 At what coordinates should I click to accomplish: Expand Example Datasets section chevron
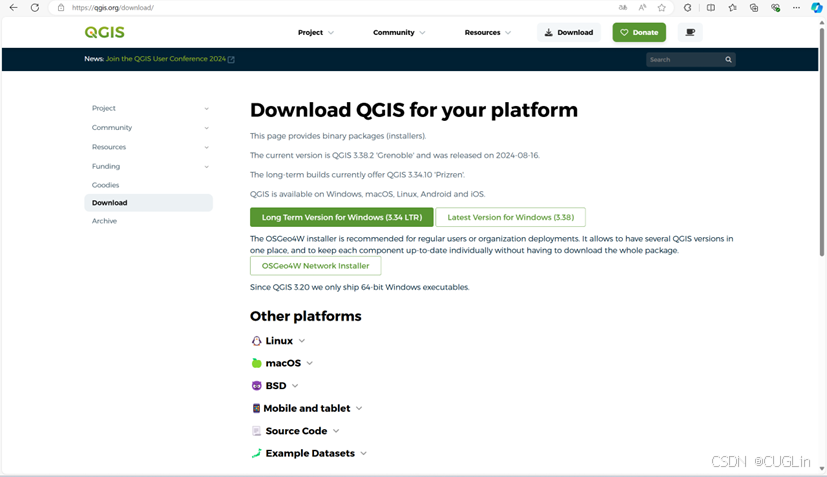(363, 453)
